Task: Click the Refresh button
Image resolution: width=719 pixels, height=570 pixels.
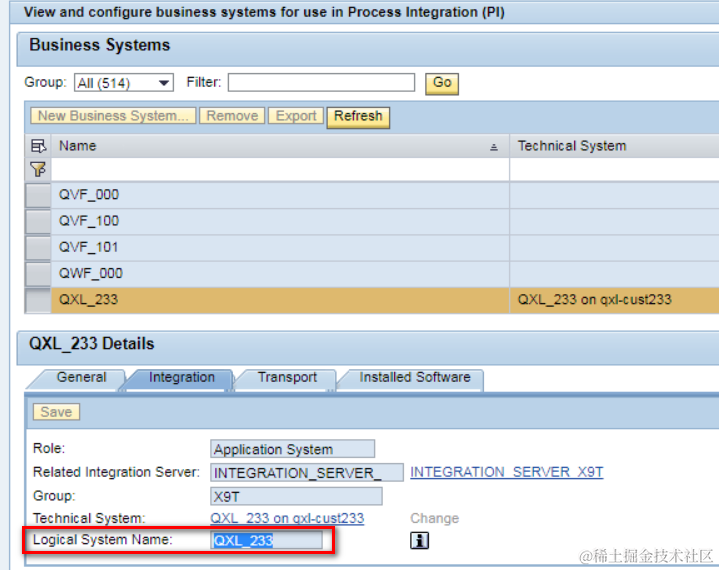Action: pyautogui.click(x=358, y=117)
